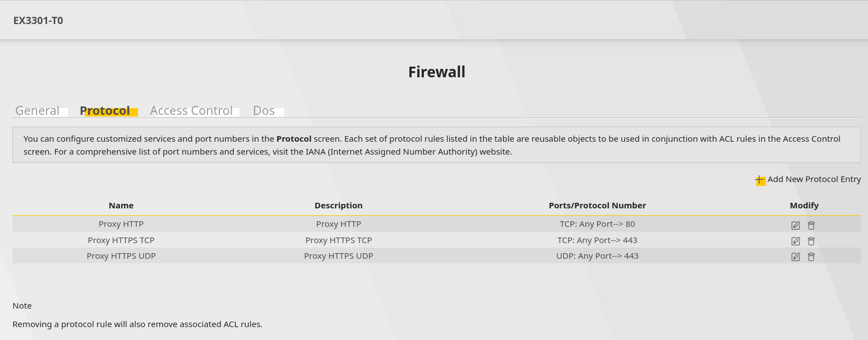868x340 pixels.
Task: Switch to the General tab
Action: pos(38,110)
